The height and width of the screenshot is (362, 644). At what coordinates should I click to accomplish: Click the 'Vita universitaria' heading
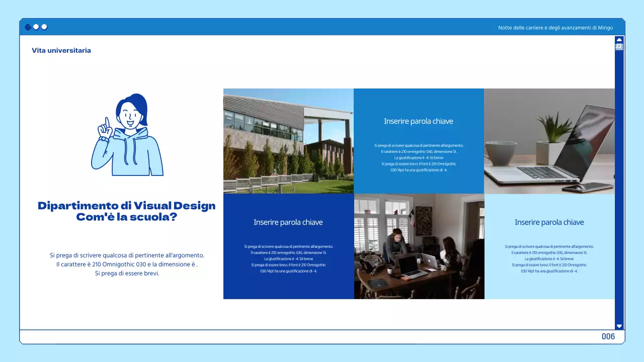coord(61,50)
